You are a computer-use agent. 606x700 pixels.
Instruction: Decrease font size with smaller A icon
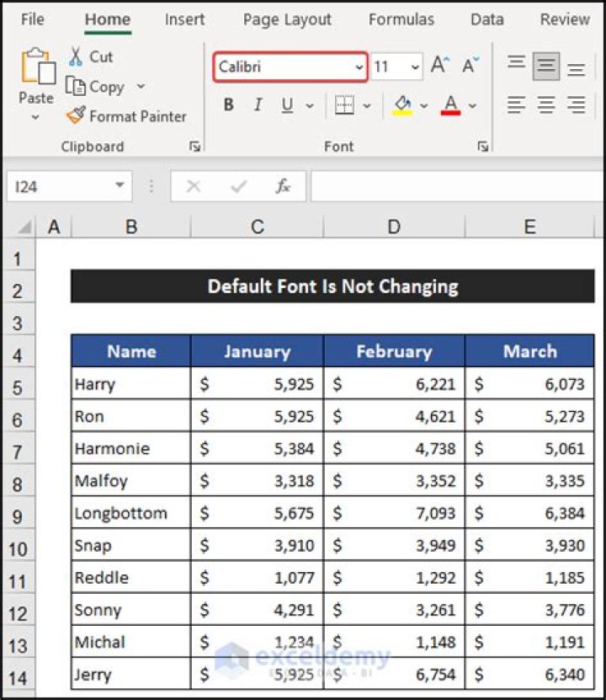pyautogui.click(x=470, y=65)
